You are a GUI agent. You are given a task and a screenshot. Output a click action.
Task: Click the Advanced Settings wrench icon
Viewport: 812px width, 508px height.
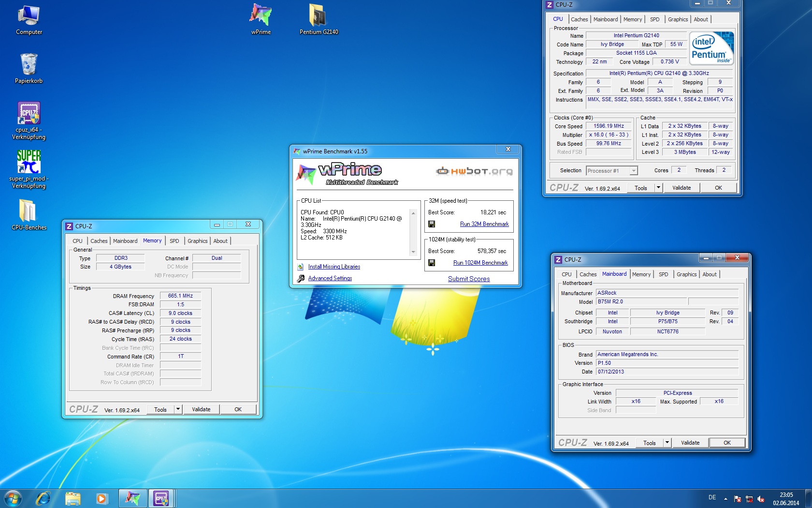coord(301,278)
